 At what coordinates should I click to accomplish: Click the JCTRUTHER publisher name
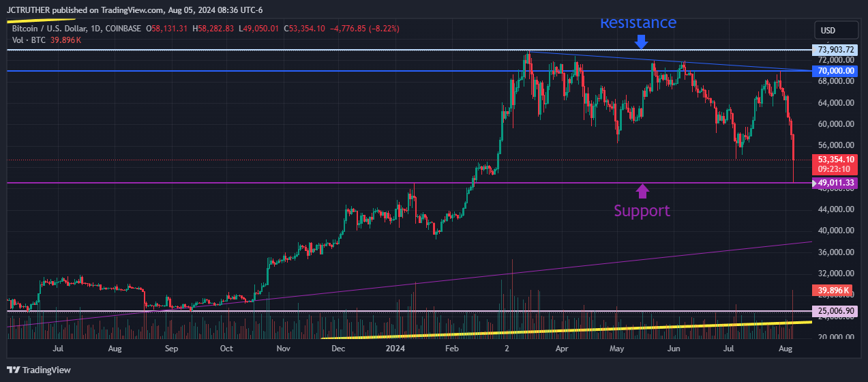[x=29, y=10]
